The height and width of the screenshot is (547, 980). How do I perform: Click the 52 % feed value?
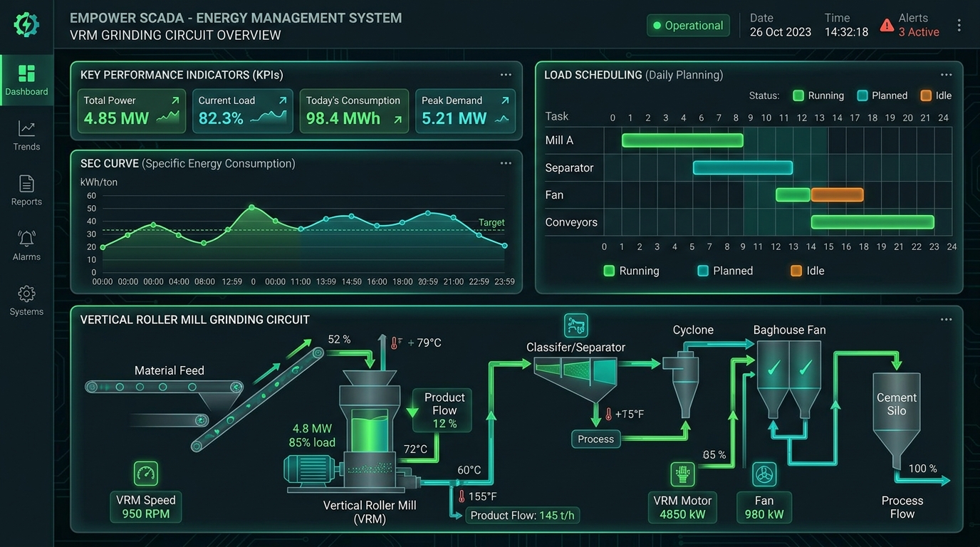pos(339,340)
